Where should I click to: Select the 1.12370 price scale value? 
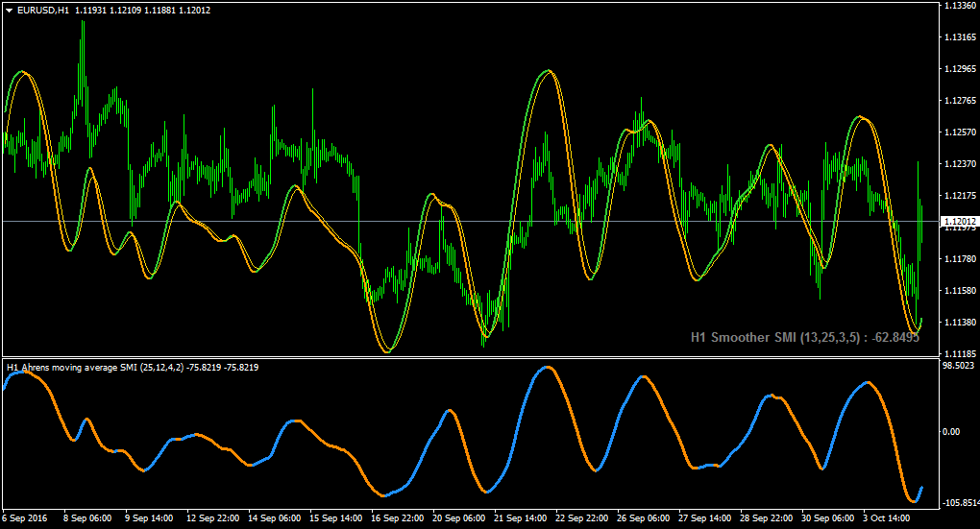pyautogui.click(x=960, y=163)
